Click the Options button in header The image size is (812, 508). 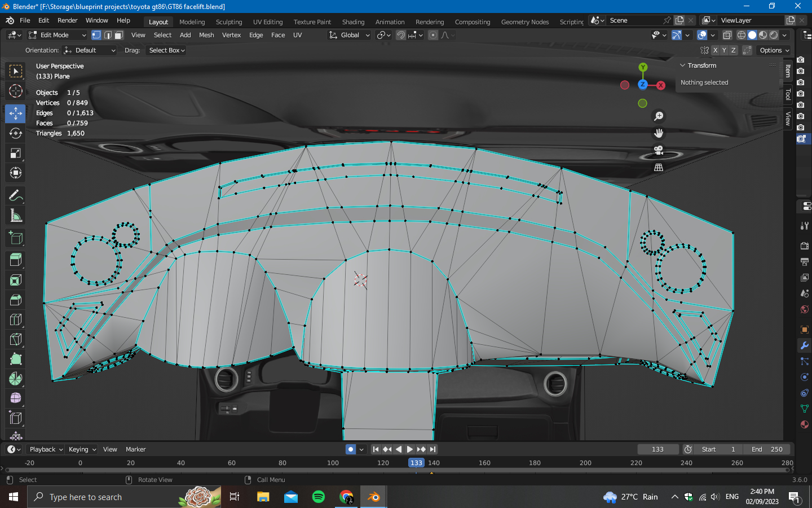coord(774,50)
